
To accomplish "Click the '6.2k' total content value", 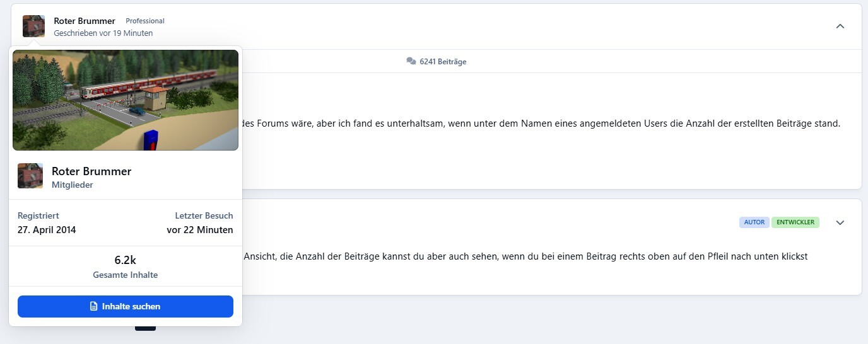I will 126,260.
